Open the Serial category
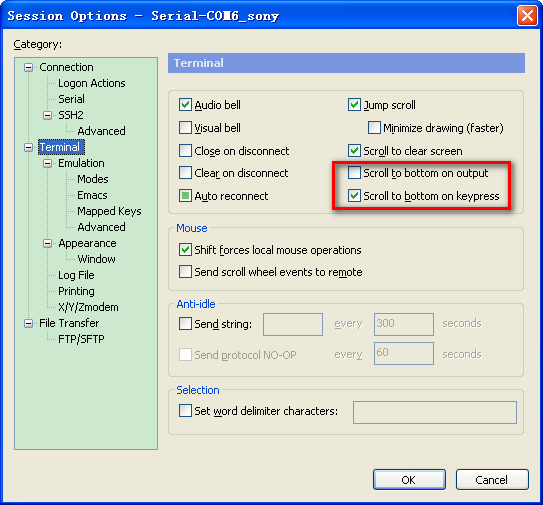Screen dimensions: 543x505 (71, 99)
